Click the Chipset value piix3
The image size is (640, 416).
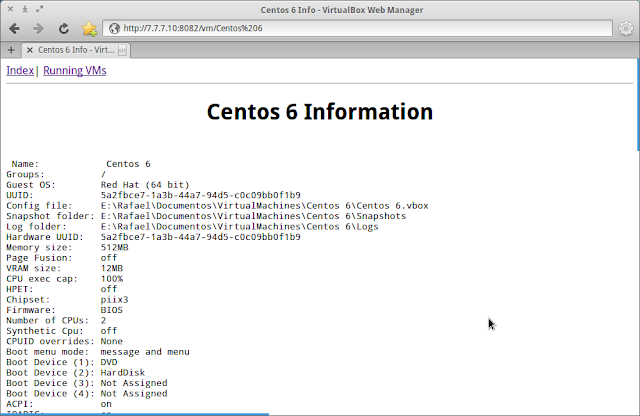point(114,300)
